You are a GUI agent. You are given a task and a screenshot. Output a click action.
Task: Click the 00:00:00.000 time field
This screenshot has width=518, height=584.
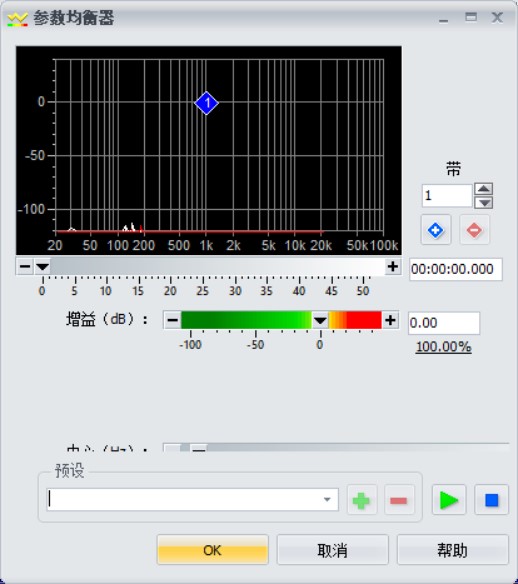click(x=456, y=269)
